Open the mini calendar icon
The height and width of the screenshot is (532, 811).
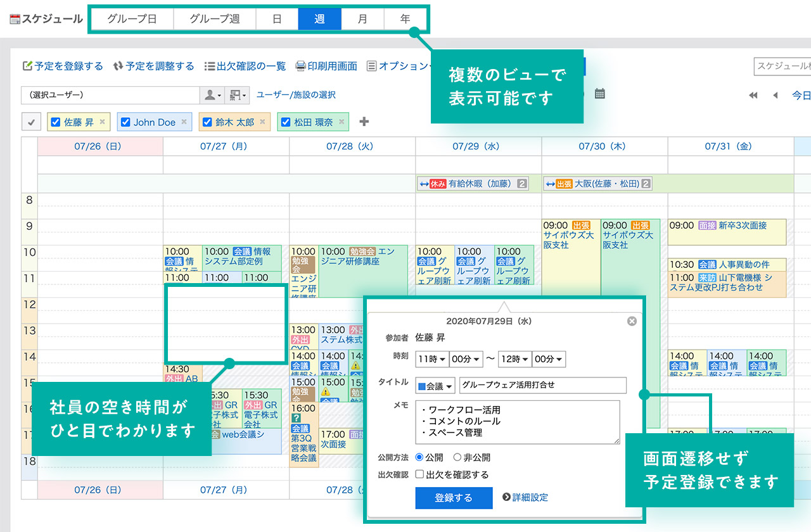599,92
